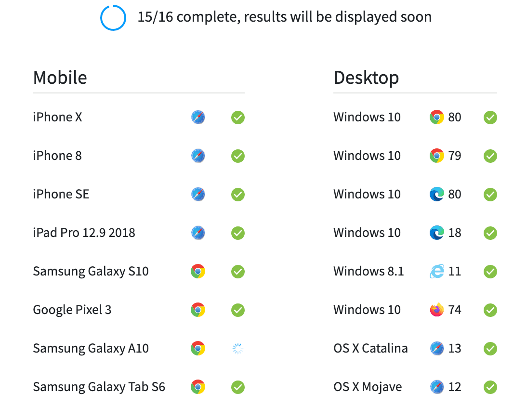Click Chrome icon for Samsung Galaxy A10

(x=198, y=348)
